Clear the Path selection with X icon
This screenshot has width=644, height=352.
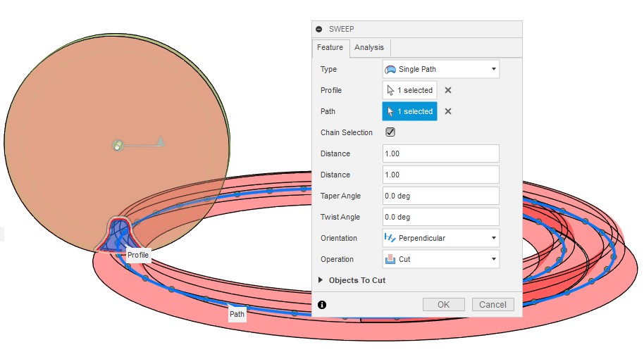point(448,111)
